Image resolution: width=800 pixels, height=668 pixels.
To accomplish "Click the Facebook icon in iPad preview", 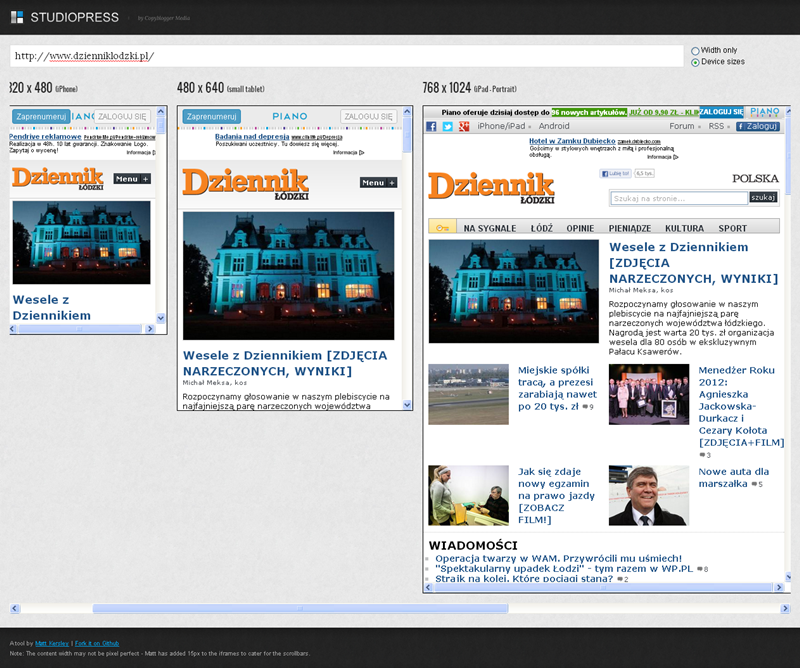I will click(x=432, y=127).
